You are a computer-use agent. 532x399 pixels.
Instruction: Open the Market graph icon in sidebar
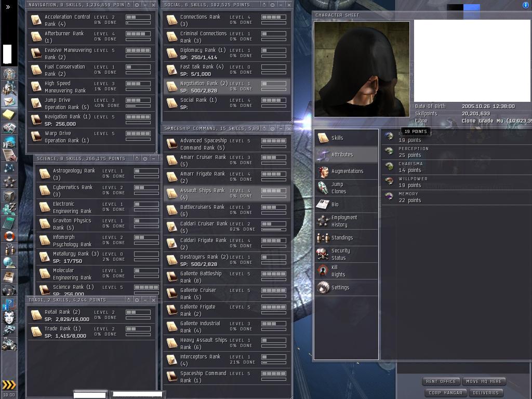coord(9,141)
